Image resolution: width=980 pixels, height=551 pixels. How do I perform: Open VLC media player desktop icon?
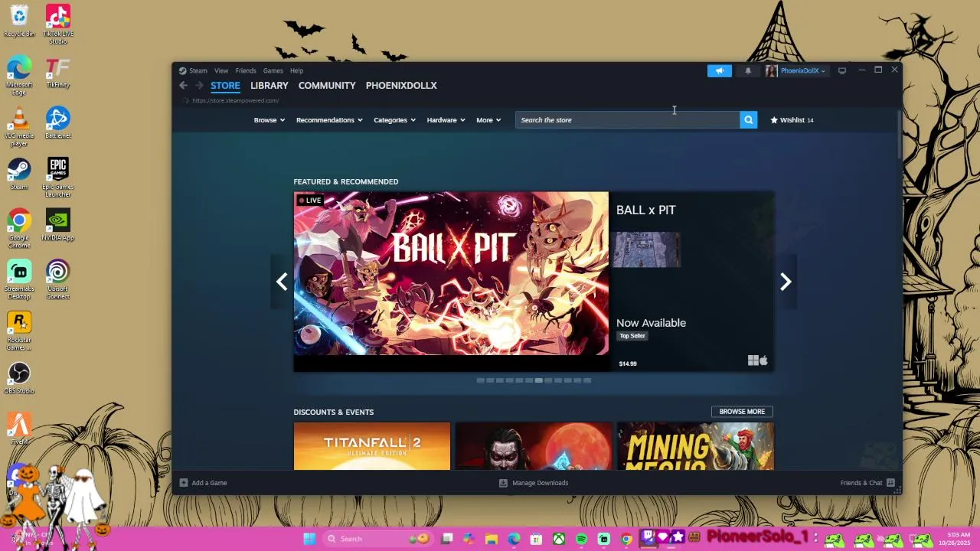19,126
